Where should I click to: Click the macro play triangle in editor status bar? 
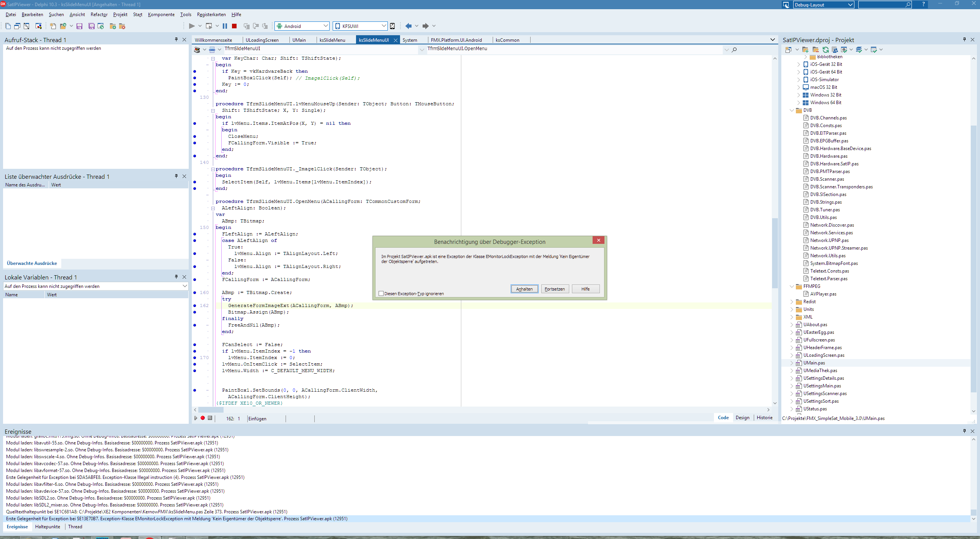point(196,418)
